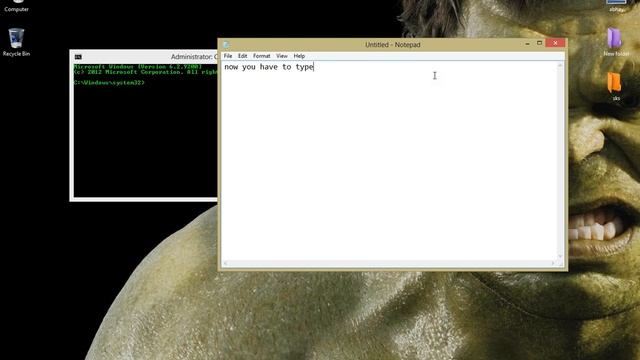This screenshot has height=360, width=640.
Task: Click the Notepad vertical scrollbar up arrow
Action: pos(560,65)
